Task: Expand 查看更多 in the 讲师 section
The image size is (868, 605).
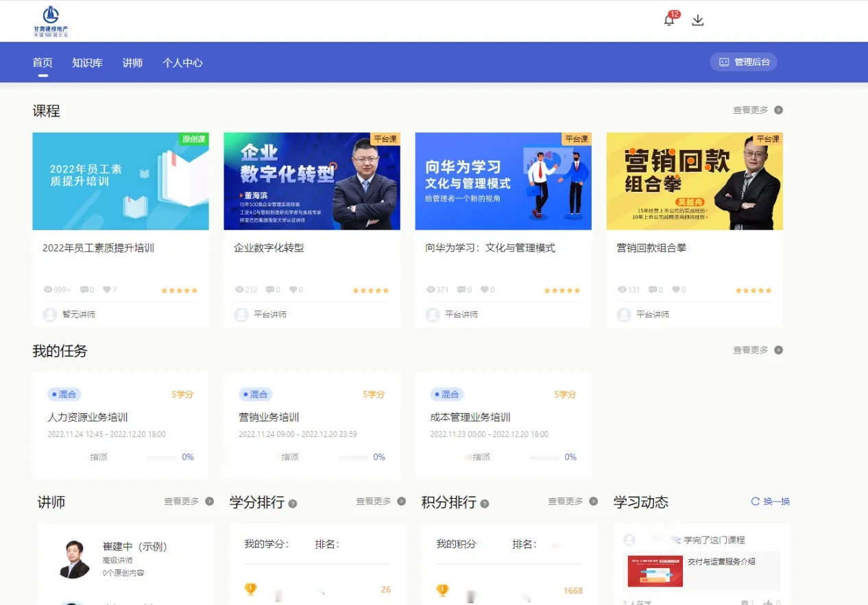Action: click(189, 502)
